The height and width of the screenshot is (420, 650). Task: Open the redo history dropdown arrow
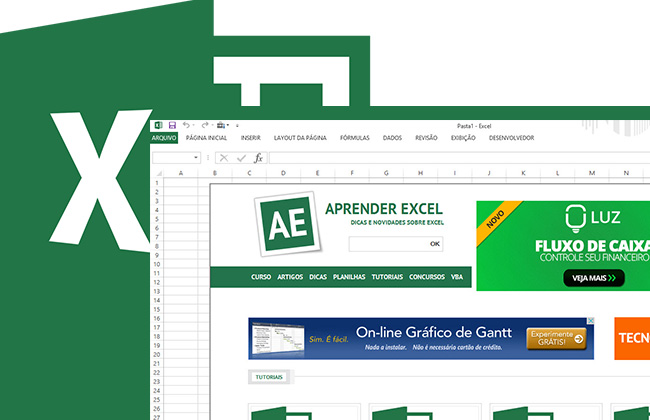tap(212, 125)
